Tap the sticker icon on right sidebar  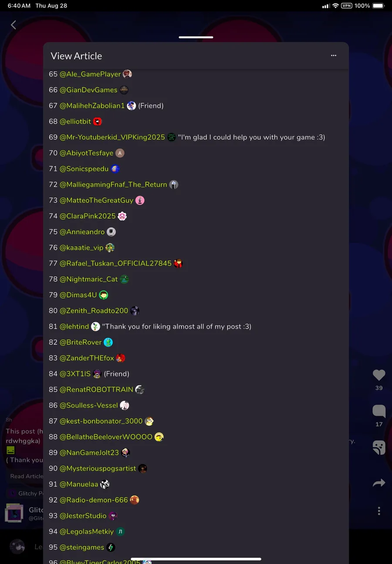tap(379, 447)
